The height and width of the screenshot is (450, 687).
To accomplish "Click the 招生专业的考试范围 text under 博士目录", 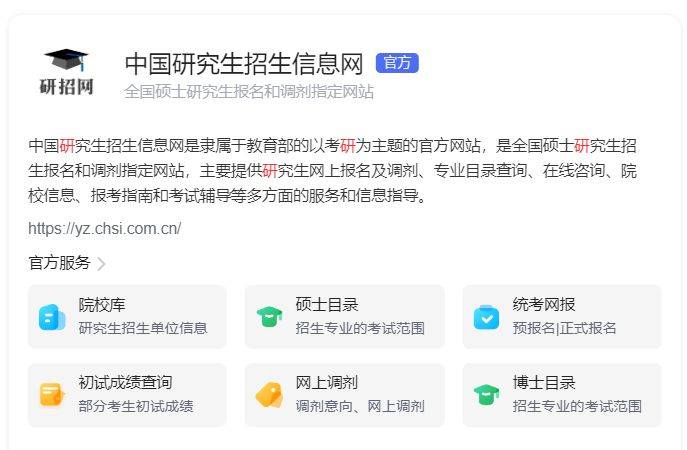I will (577, 406).
